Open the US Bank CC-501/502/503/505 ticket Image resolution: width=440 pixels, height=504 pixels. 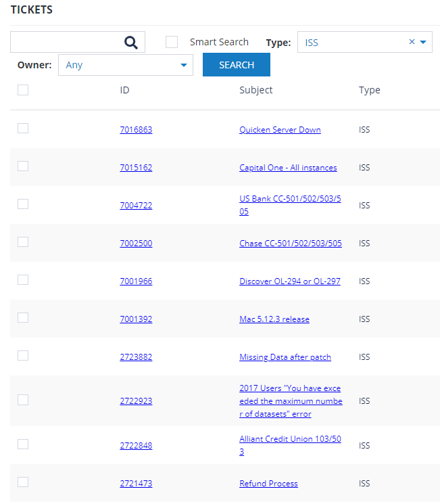click(290, 205)
